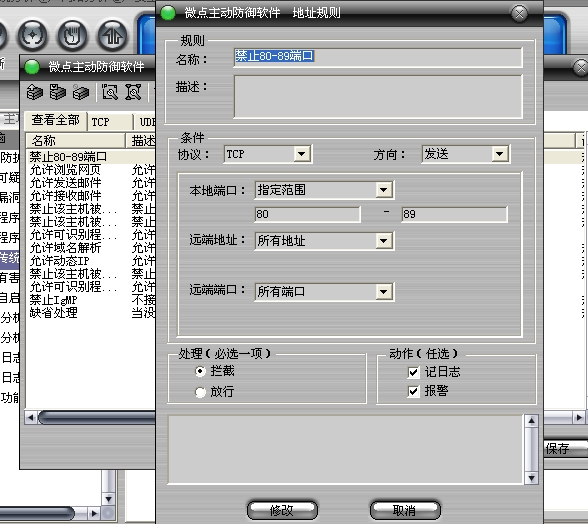Uncheck the 记日志 checkbox

pos(413,372)
